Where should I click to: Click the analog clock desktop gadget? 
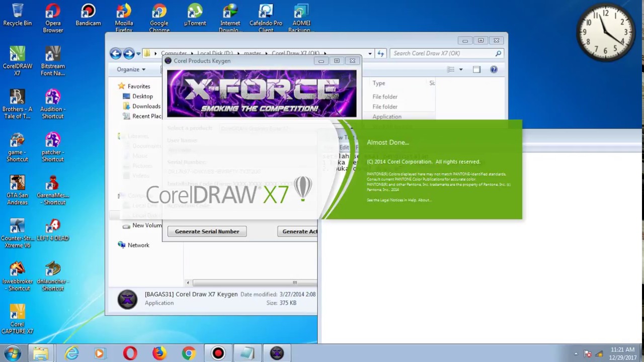[x=606, y=33]
